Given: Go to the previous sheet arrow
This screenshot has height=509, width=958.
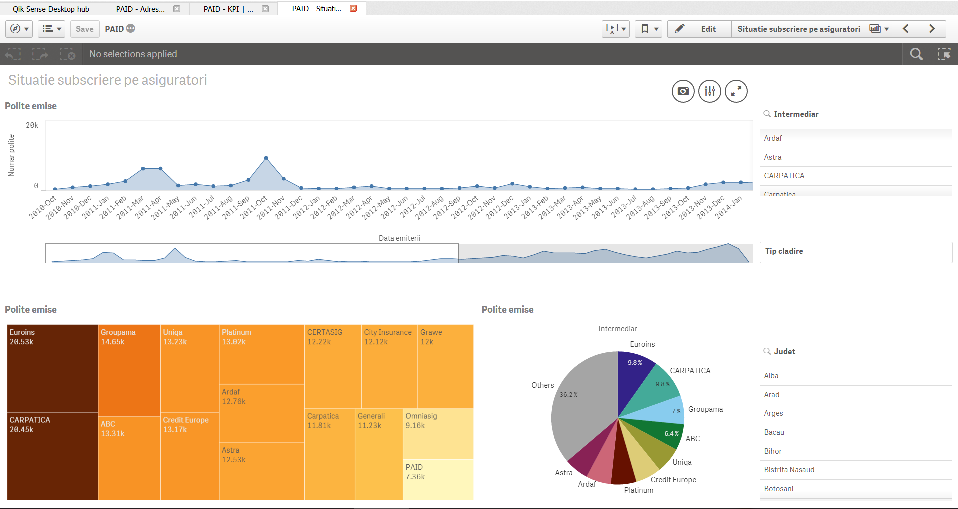Looking at the screenshot, I should 906,29.
